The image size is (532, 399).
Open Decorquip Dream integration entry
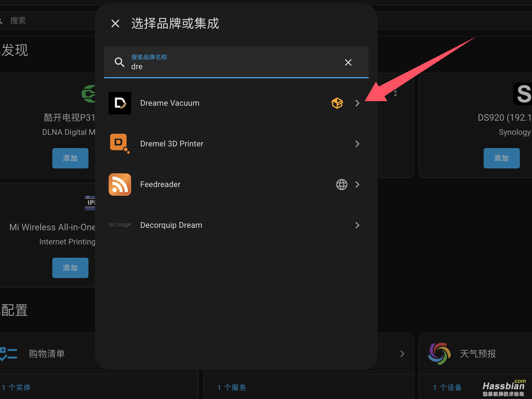tap(236, 225)
